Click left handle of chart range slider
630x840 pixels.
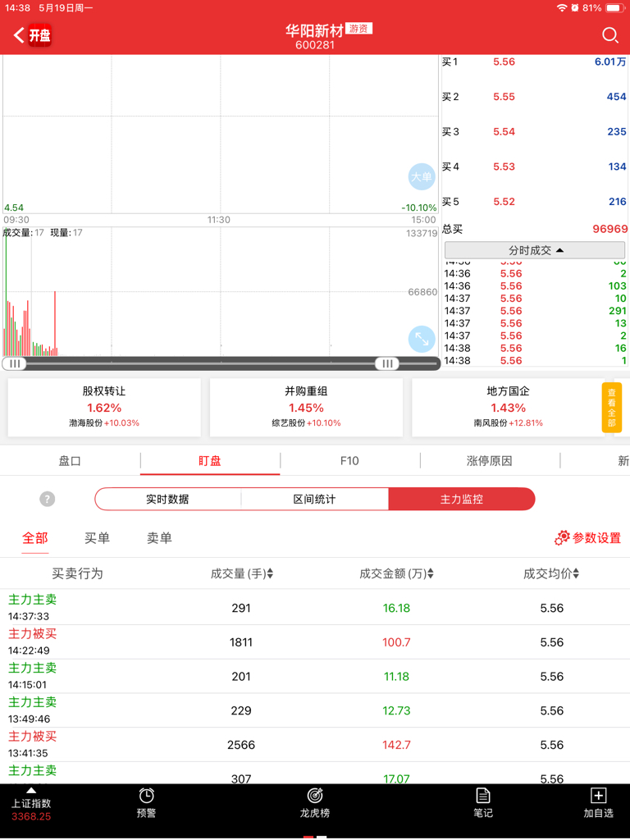(15, 363)
